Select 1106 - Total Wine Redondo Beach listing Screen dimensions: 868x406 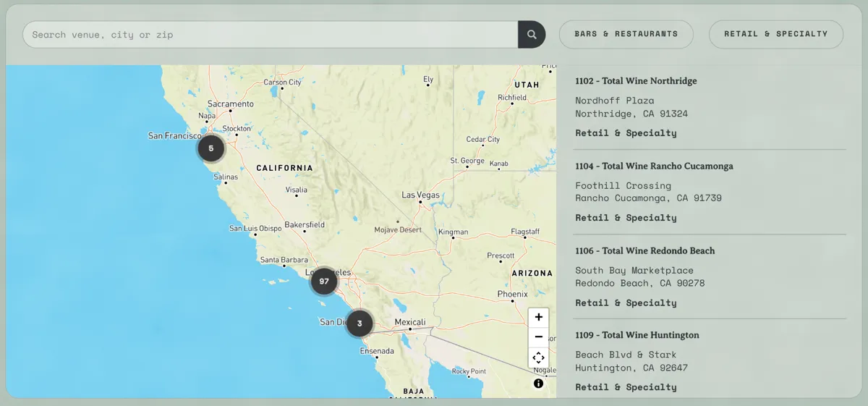click(x=710, y=276)
